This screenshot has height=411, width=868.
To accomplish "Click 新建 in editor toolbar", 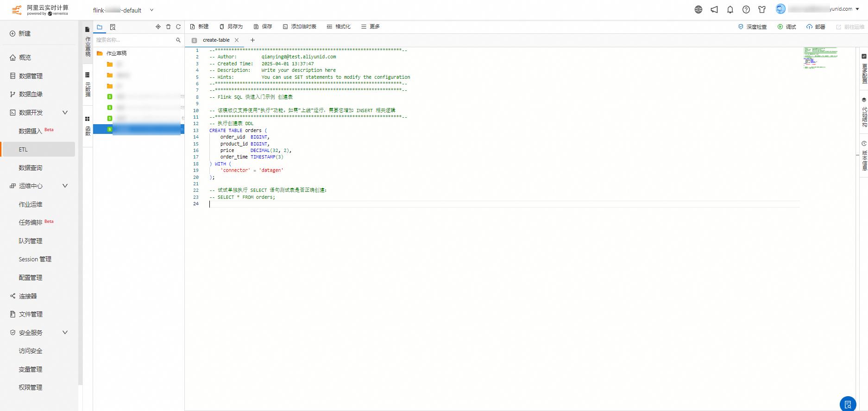I will click(199, 27).
